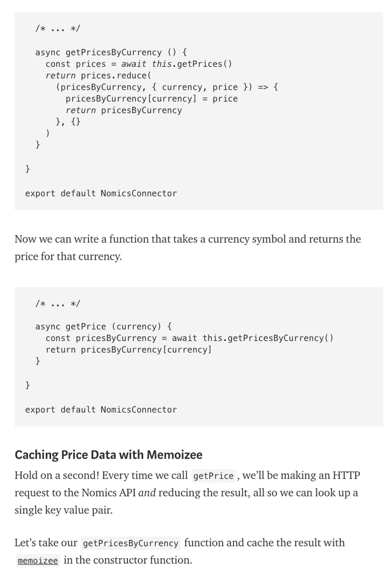Viewport: 392px width, 582px height.
Task: Click the inline getPricesByCurrency code in paragraph
Action: (x=130, y=544)
